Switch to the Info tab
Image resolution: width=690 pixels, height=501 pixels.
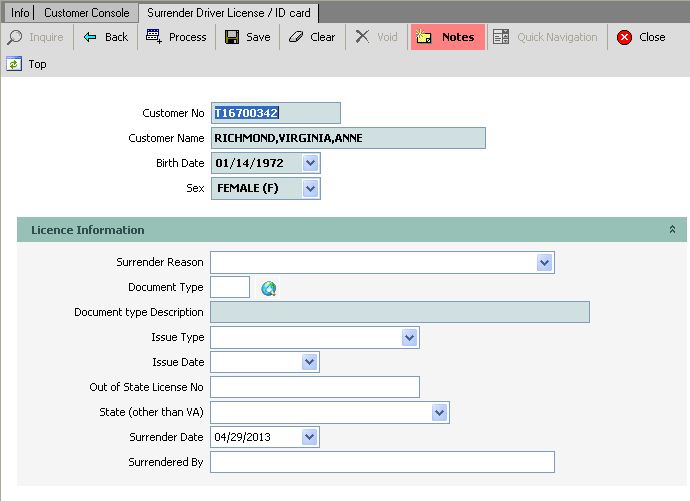(x=20, y=12)
